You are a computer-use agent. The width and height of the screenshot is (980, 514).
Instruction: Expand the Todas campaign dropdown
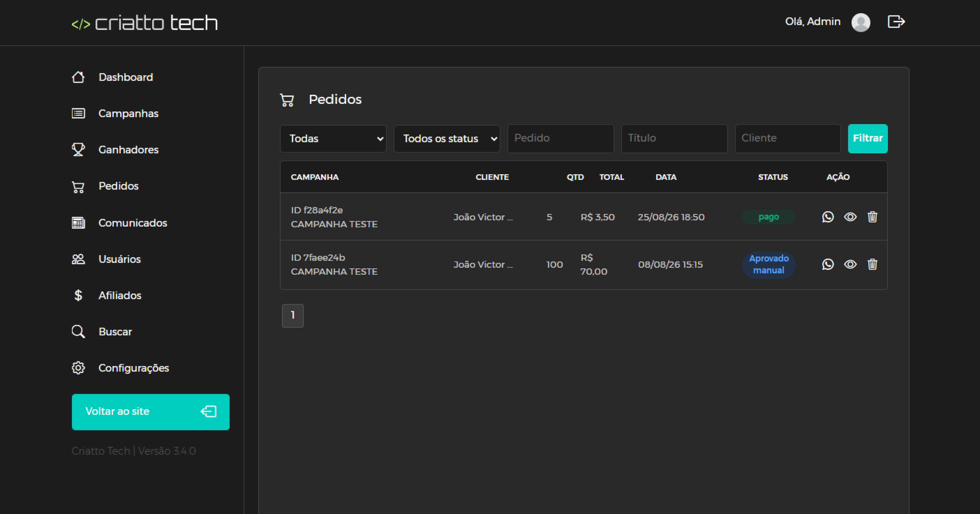click(333, 139)
